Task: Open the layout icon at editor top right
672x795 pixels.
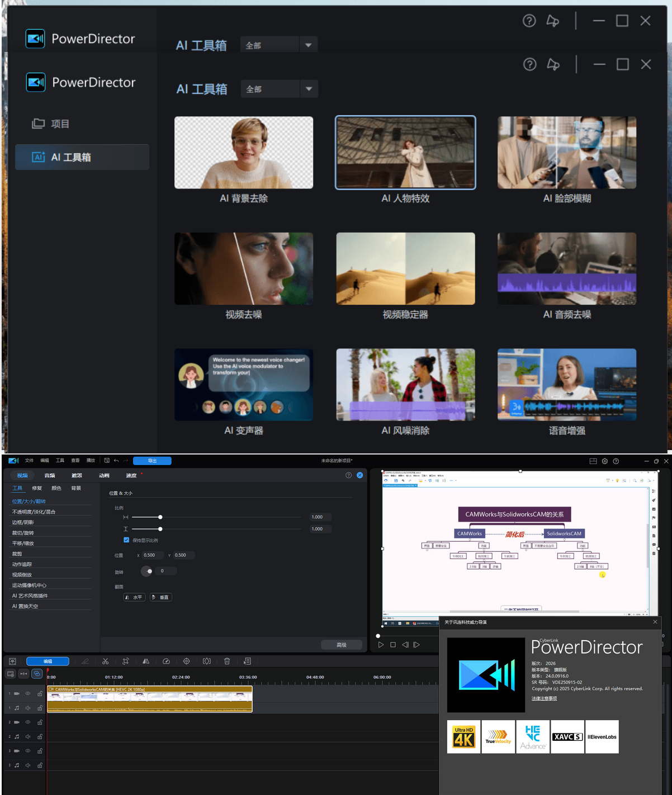Action: 593,461
